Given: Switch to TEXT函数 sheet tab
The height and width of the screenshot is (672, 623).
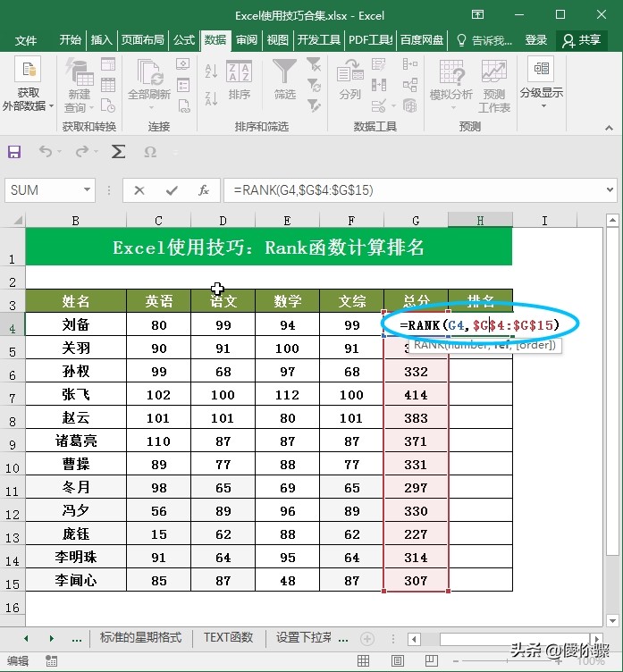Looking at the screenshot, I should coord(229,638).
